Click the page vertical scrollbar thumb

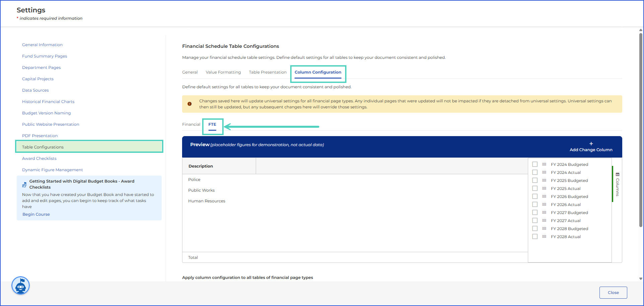[x=641, y=130]
